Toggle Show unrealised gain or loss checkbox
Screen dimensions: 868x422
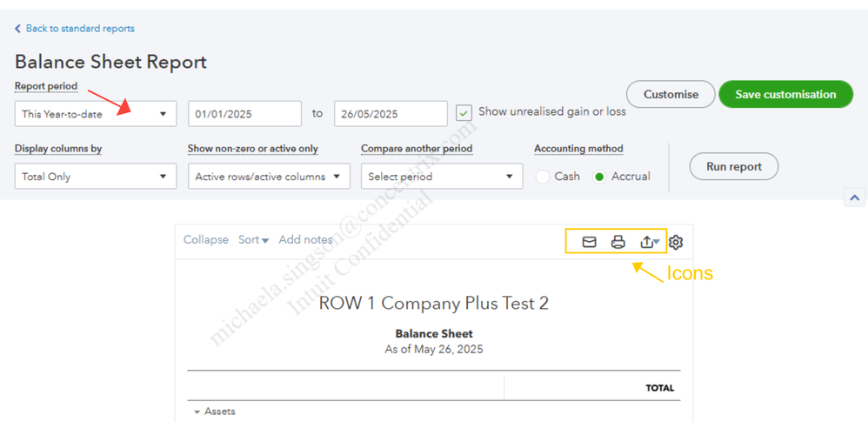point(464,112)
